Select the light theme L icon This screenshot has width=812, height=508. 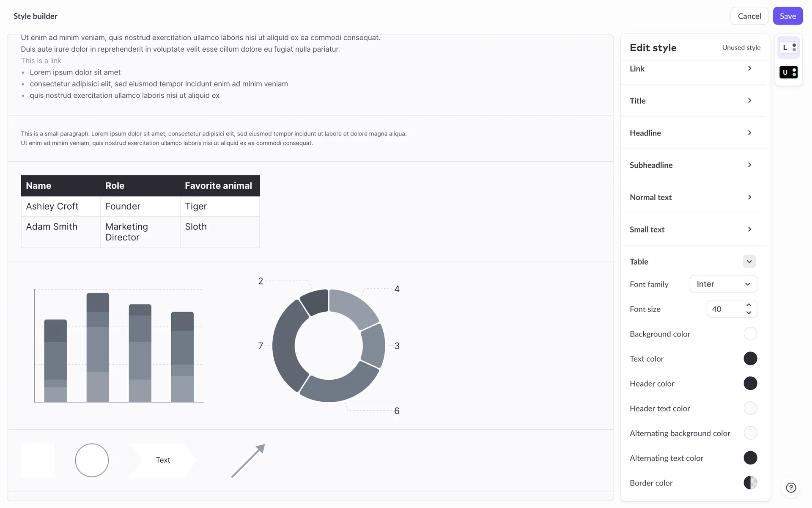click(x=788, y=47)
